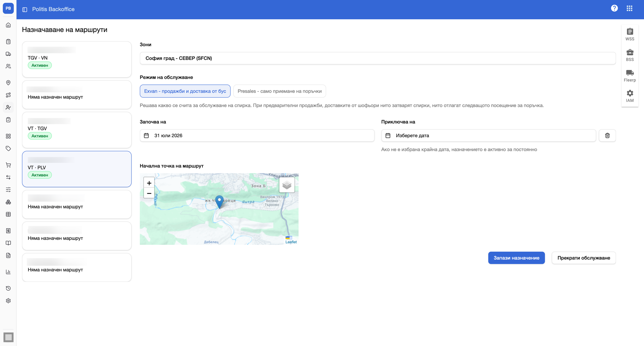Open the start date picker 31 юли 2026
This screenshot has height=346, width=644.
click(x=257, y=135)
